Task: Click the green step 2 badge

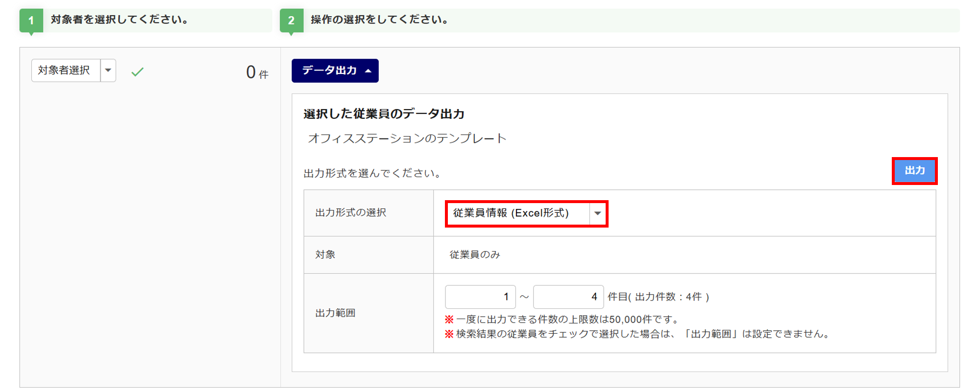Action: [x=291, y=21]
